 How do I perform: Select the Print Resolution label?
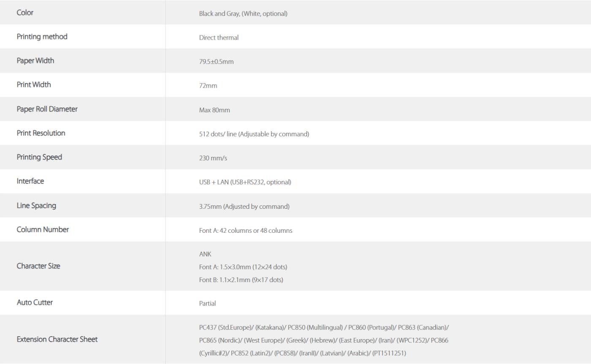[x=41, y=133]
